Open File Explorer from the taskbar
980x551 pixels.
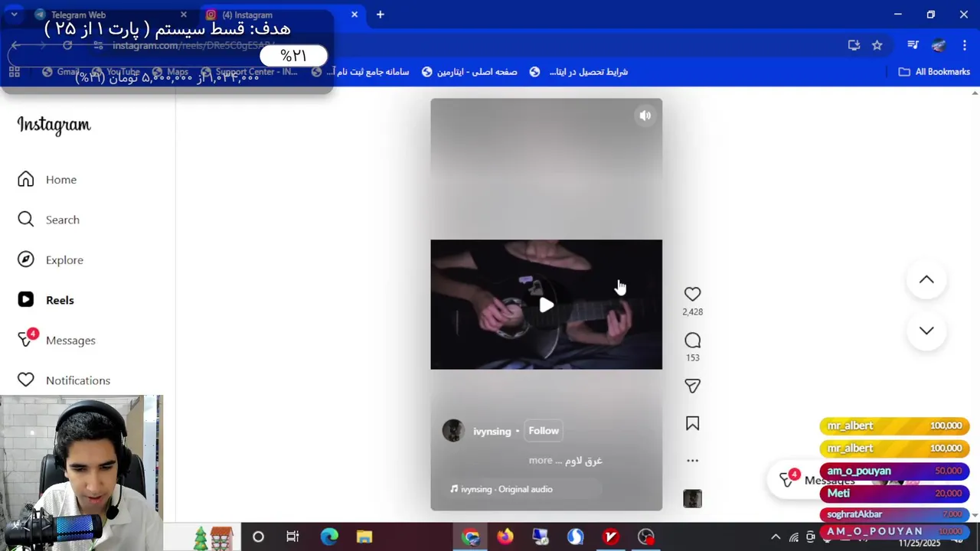click(x=364, y=536)
